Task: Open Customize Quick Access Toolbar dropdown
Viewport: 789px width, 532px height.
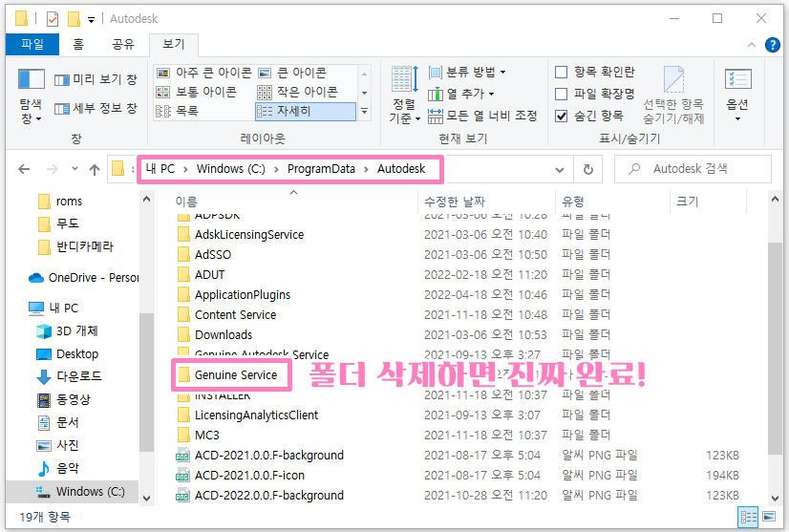Action: 91,20
